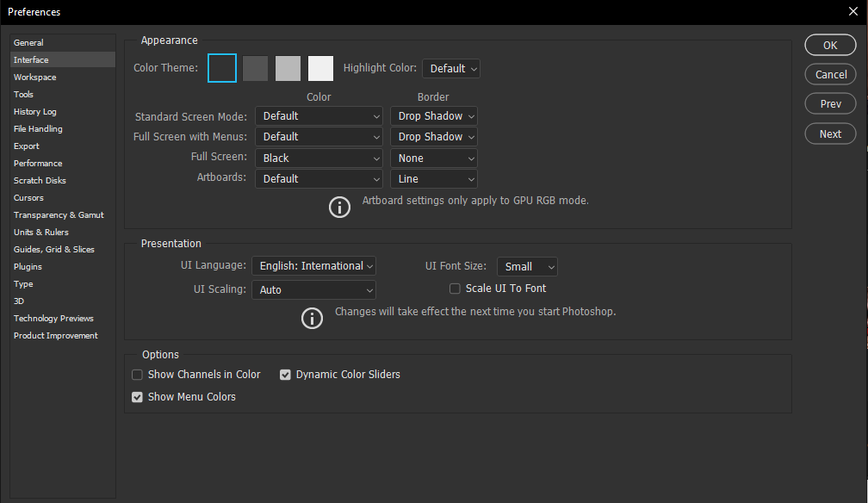
Task: Expand the UI Language dropdown
Action: pyautogui.click(x=315, y=266)
